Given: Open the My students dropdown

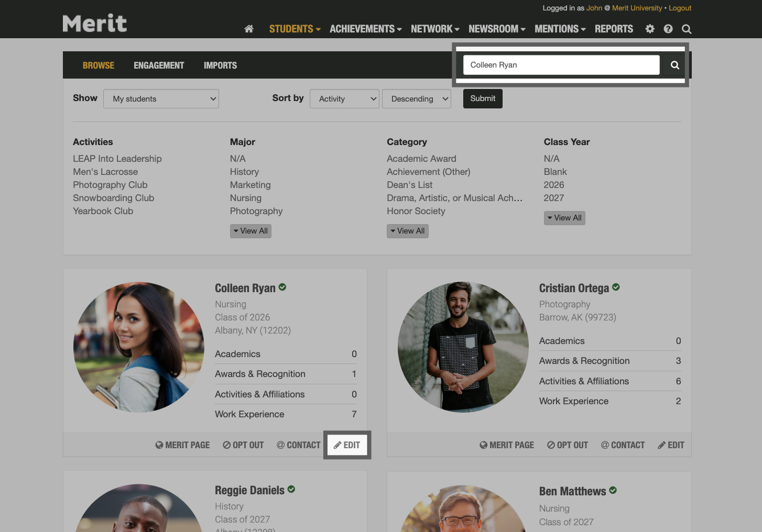Looking at the screenshot, I should [x=161, y=98].
